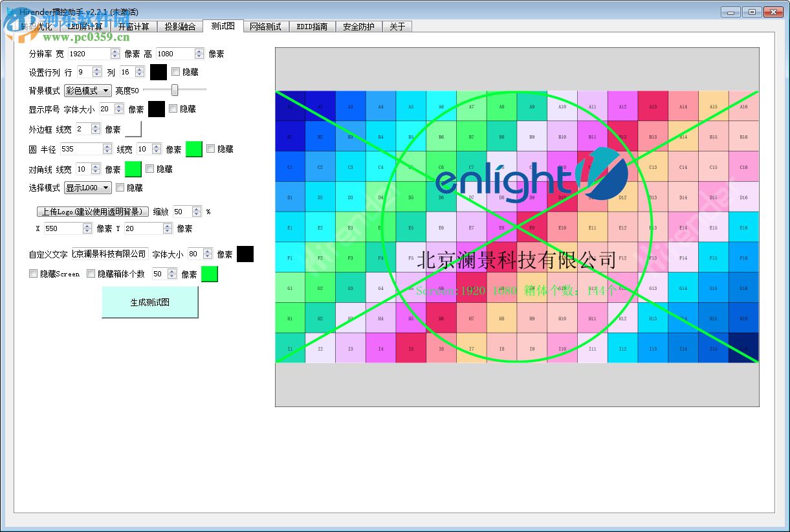Image resolution: width=790 pixels, height=532 pixels.
Task: Open the 关于 tab
Action: tap(397, 27)
